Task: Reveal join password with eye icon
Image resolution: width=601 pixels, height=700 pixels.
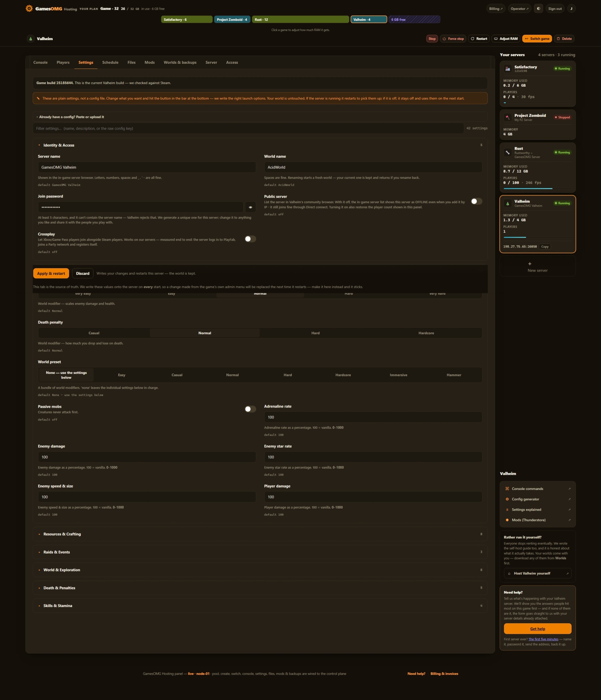Action: pyautogui.click(x=250, y=207)
